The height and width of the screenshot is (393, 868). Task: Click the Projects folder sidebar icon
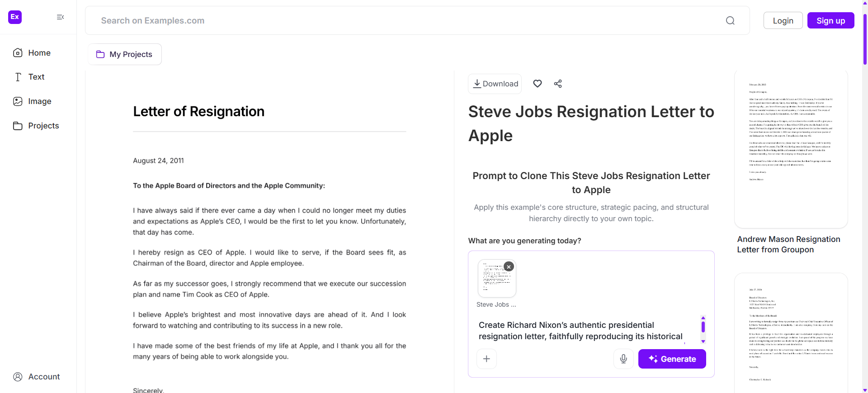[18, 126]
